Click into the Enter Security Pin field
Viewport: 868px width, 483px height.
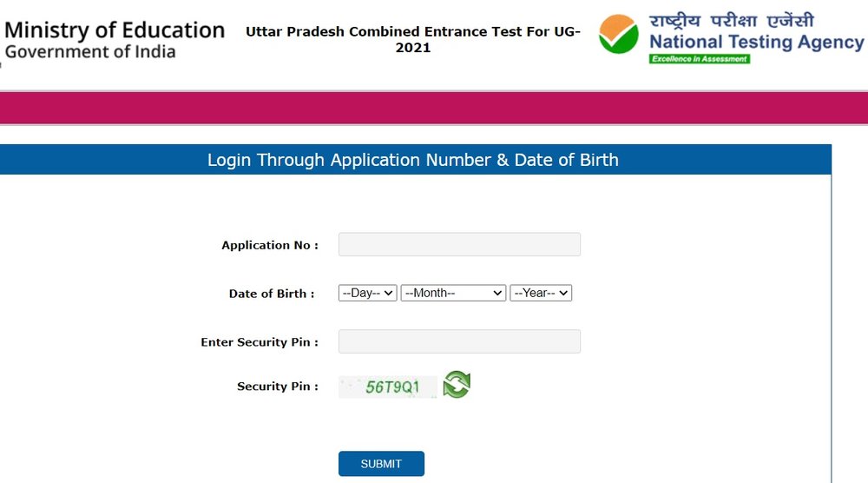point(459,341)
